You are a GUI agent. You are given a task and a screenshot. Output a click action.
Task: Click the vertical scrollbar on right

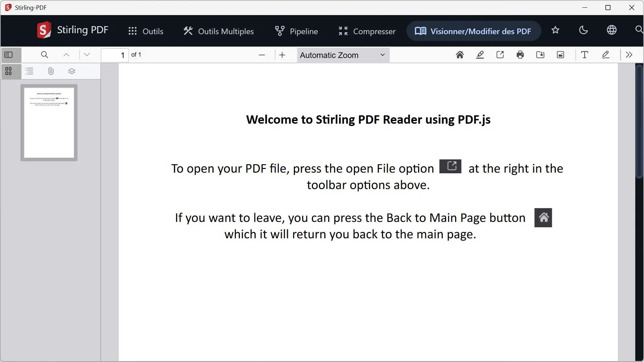pos(640,121)
